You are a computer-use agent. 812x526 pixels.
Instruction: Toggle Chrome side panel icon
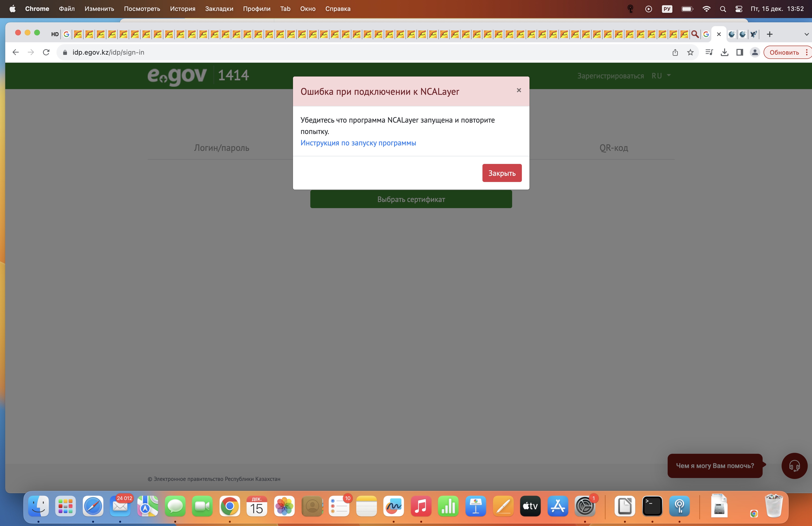tap(739, 52)
